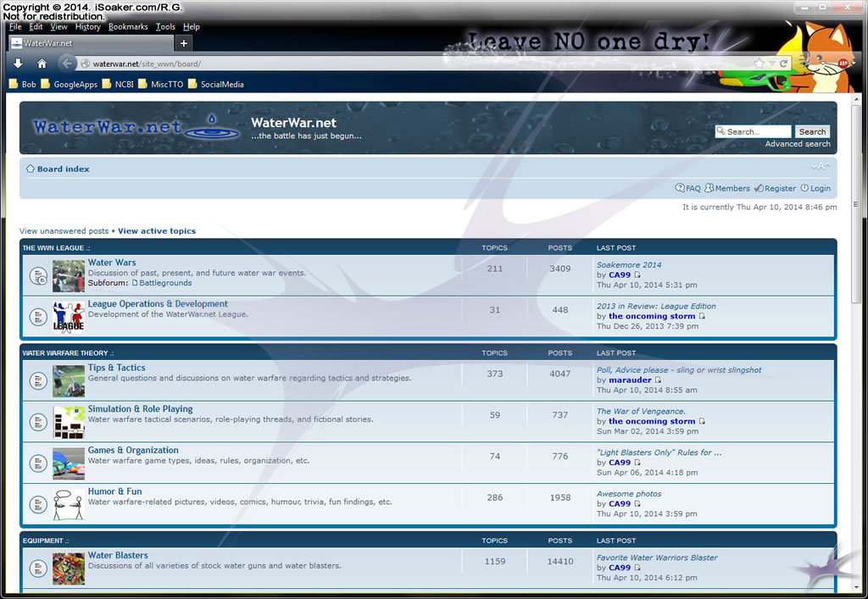This screenshot has height=599, width=868.
Task: Click the Humor & Fun stick figure thumbnail
Action: (x=69, y=505)
